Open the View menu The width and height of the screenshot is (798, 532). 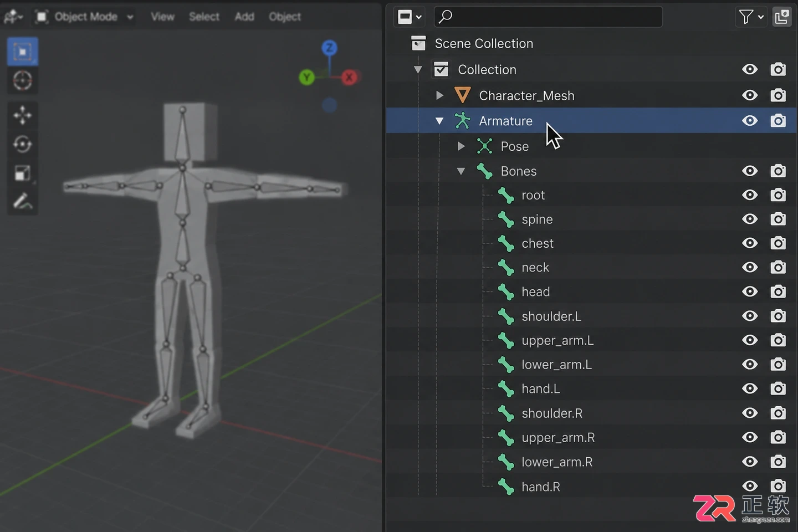click(x=162, y=17)
